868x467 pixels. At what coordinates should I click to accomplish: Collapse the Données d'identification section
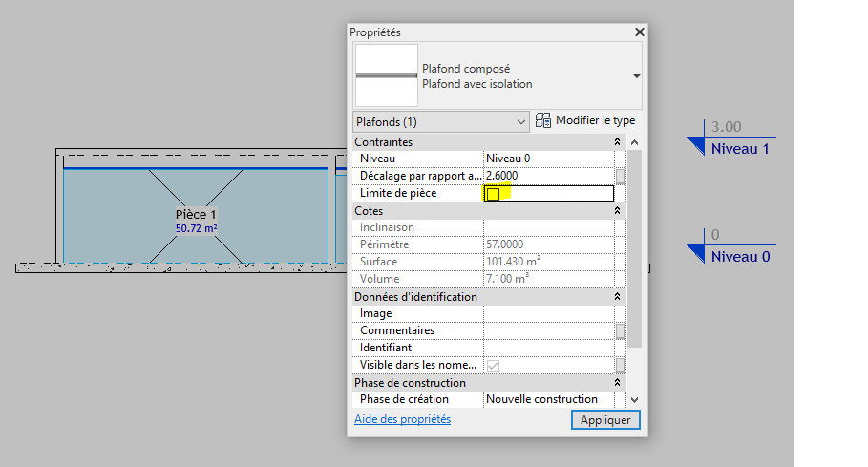click(617, 297)
